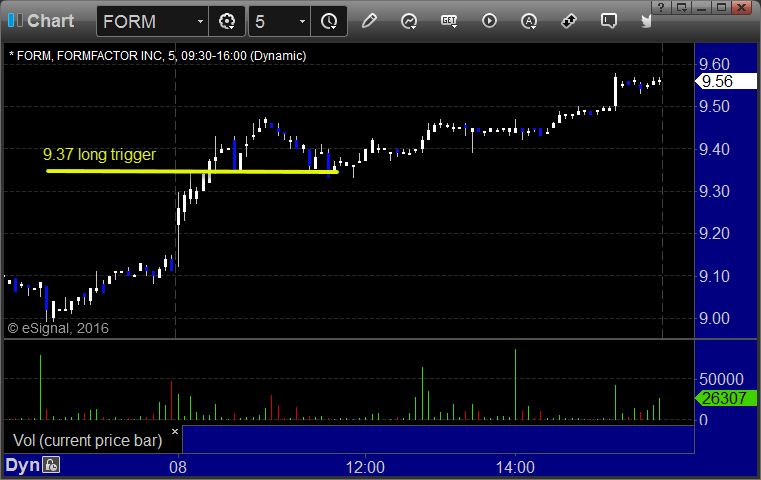The image size is (761, 480).
Task: Open the comment speech bubble icon
Action: [609, 21]
